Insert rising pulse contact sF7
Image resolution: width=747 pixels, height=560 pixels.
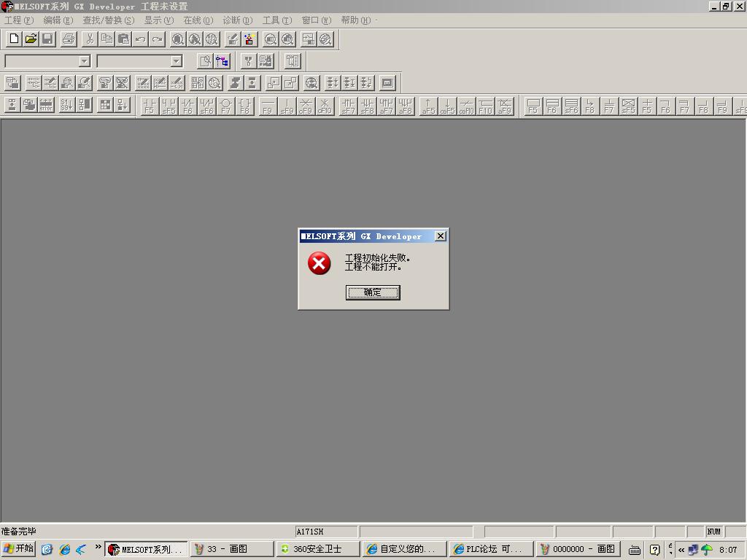[348, 106]
